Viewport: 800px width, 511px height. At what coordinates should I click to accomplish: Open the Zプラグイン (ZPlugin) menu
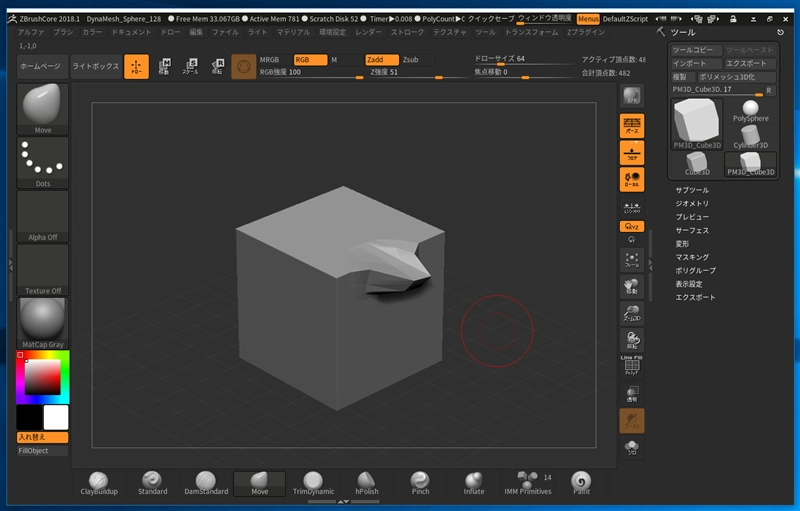tap(586, 32)
